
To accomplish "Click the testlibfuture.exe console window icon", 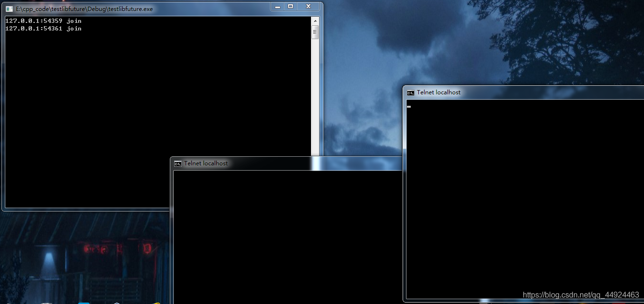I will point(9,9).
